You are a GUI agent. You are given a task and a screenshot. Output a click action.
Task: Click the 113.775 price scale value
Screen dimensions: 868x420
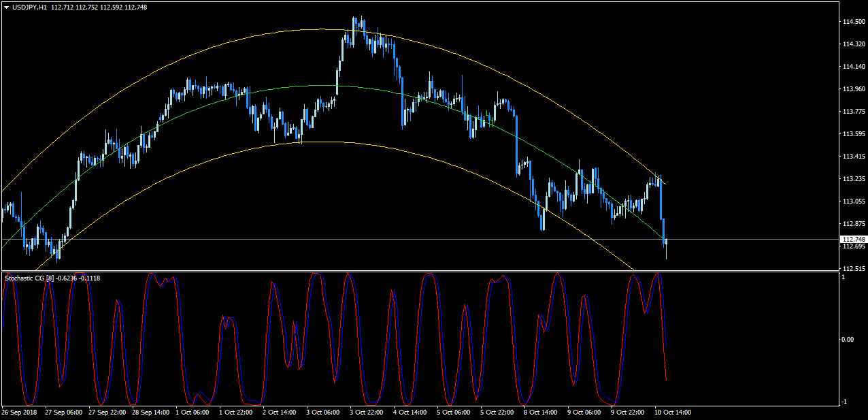pyautogui.click(x=853, y=112)
